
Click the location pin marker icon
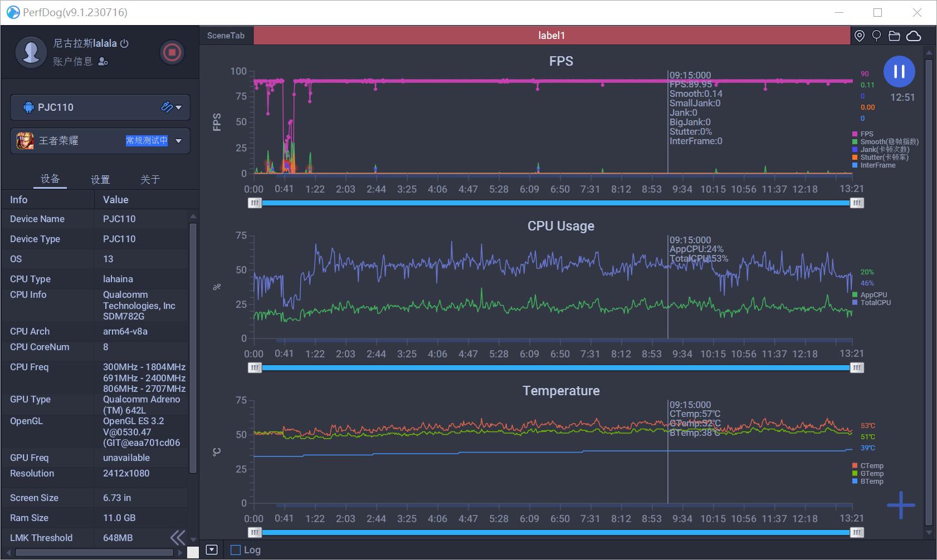pyautogui.click(x=860, y=36)
